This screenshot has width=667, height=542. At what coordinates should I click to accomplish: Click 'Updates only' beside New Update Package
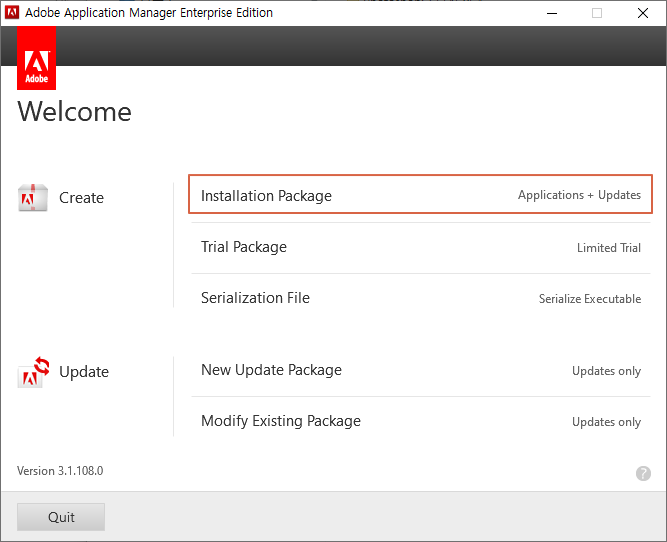(606, 371)
